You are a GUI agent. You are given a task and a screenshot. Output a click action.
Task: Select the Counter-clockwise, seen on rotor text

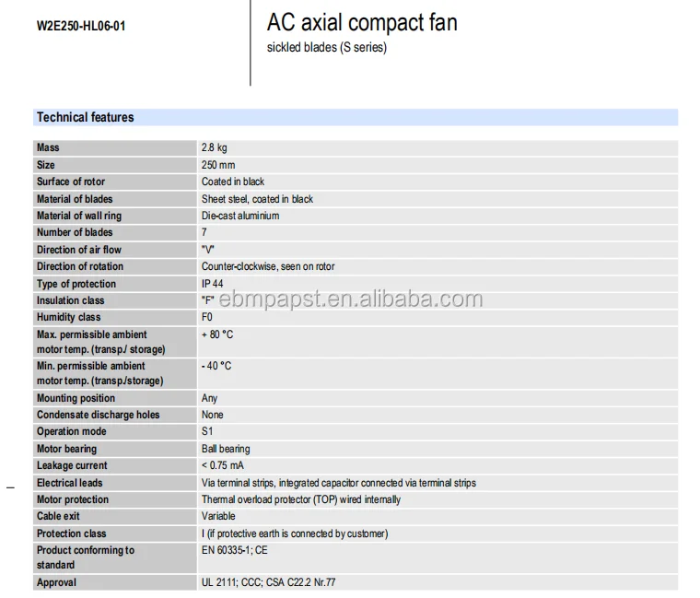point(268,266)
